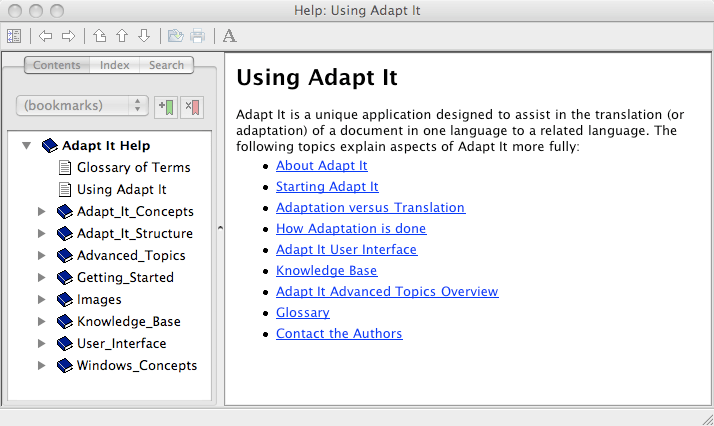The width and height of the screenshot is (714, 426).
Task: Open the Glossary link
Action: coord(303,313)
